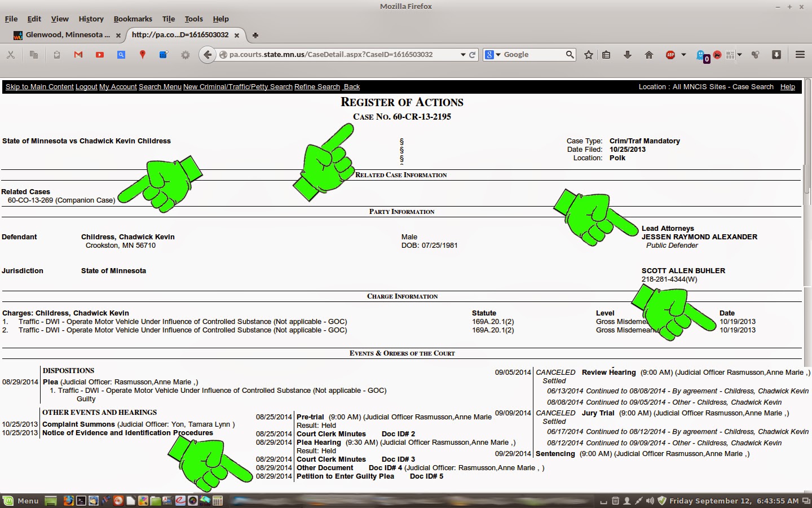This screenshot has height=508, width=812.
Task: Click the user account tray icon
Action: coord(627,501)
